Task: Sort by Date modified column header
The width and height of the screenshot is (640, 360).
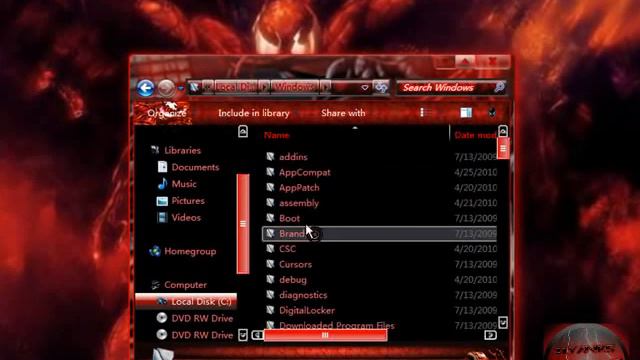Action: (x=475, y=135)
